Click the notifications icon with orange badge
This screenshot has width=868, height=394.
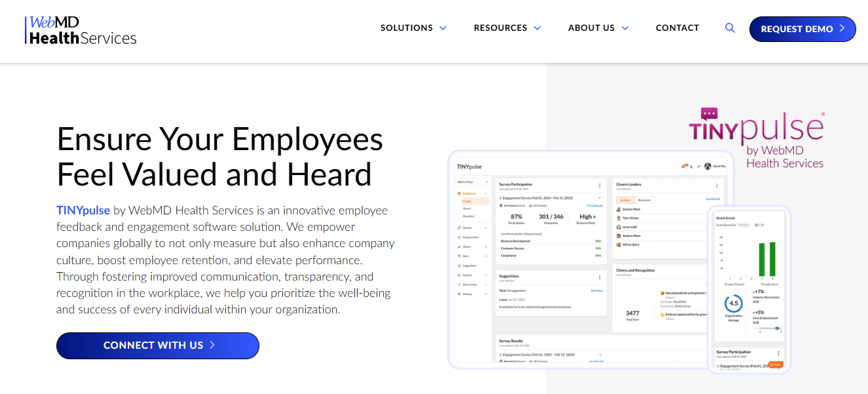point(685,167)
